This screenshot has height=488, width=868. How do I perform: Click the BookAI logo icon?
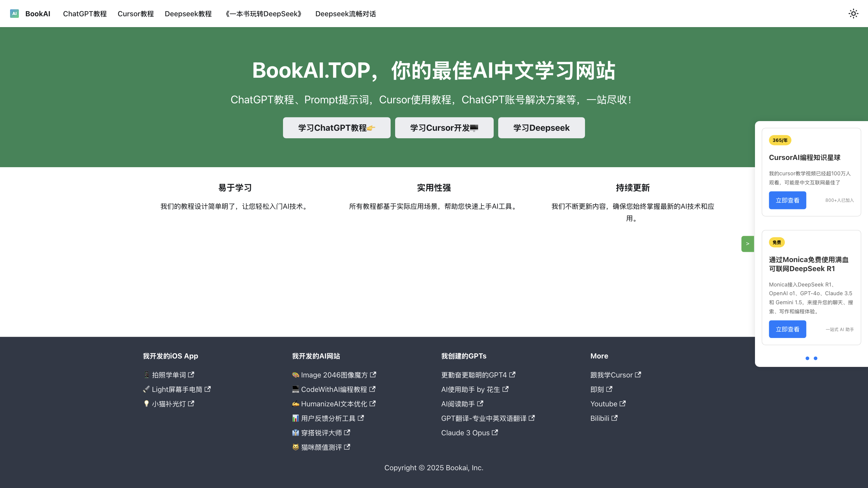[x=14, y=14]
